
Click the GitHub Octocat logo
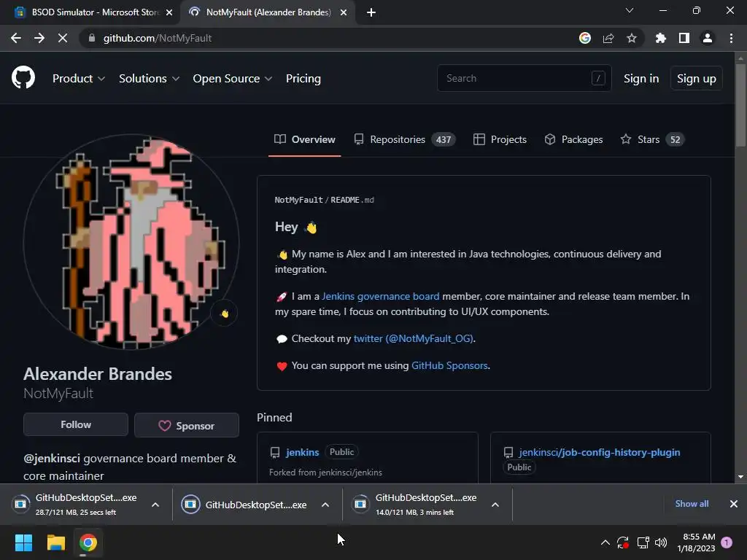pos(23,77)
